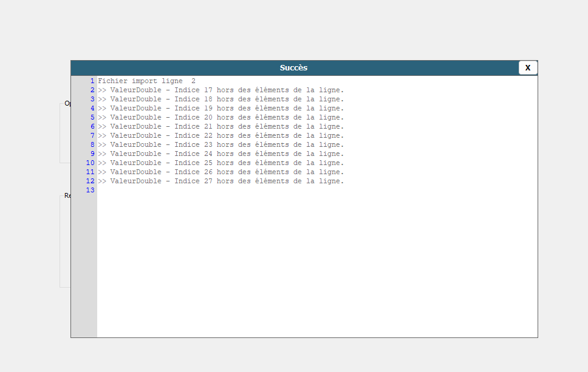Click line number 1 in the gutter
The width and height of the screenshot is (588, 372).
92,81
